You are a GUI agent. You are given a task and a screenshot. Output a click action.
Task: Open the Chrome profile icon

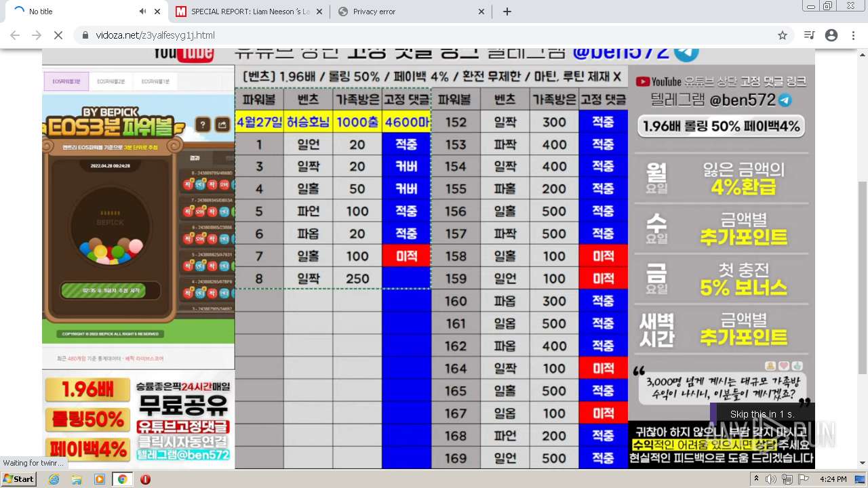(831, 35)
